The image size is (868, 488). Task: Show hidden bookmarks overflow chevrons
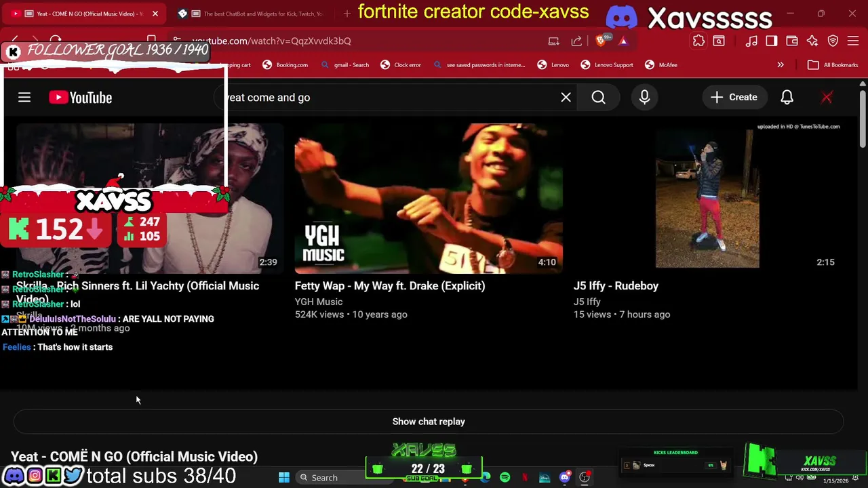(x=781, y=65)
